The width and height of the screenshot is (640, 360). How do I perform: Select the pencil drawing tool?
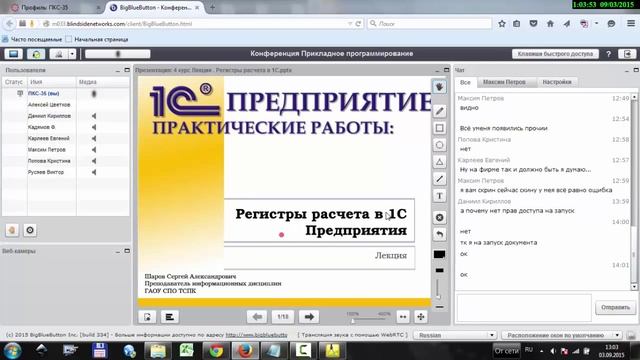(x=440, y=111)
